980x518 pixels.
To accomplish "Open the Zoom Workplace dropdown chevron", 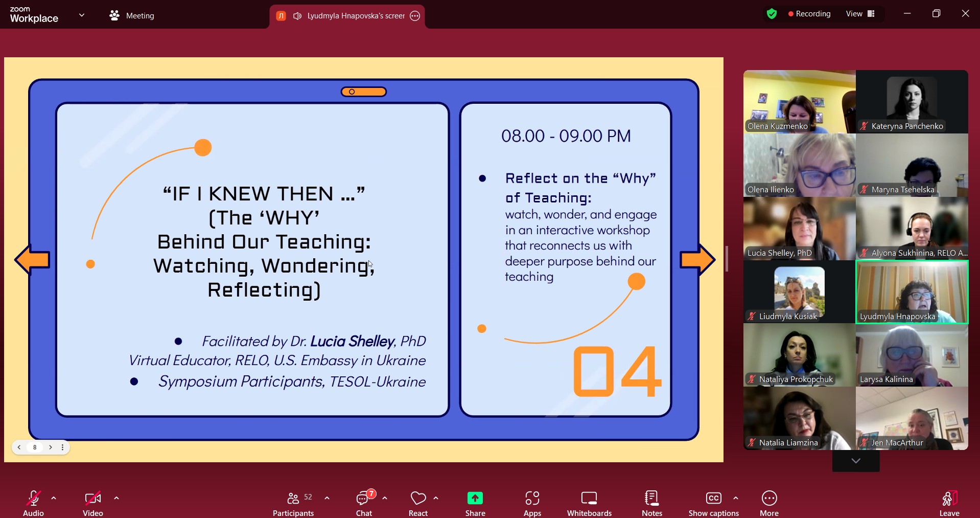I will 82,15.
